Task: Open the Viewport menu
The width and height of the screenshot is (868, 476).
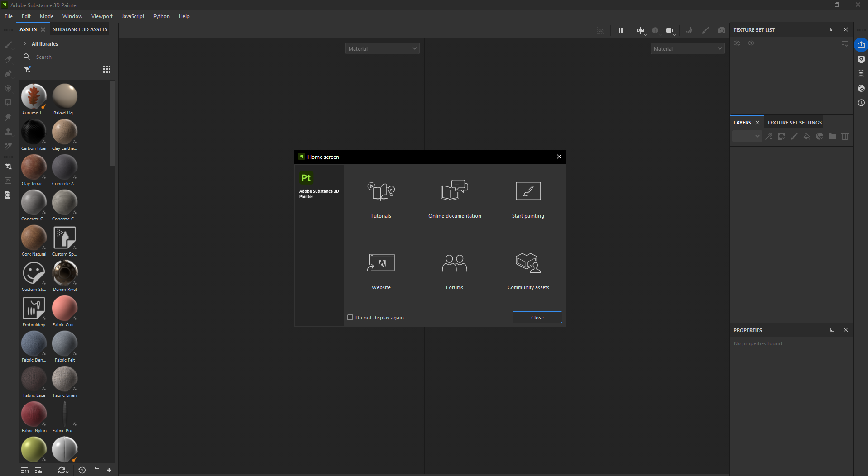Action: pyautogui.click(x=102, y=16)
